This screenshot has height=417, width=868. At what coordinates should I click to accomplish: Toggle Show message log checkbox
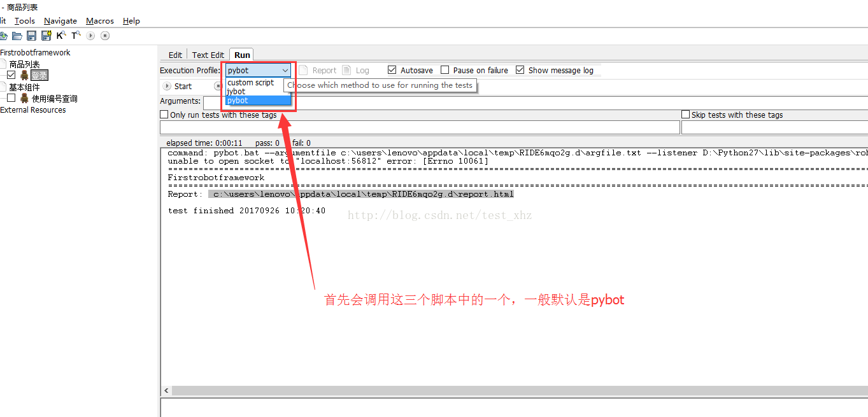[520, 70]
